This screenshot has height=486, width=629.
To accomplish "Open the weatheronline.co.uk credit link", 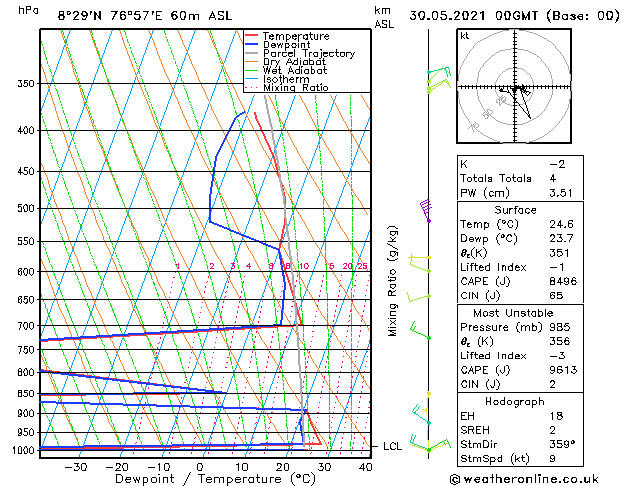I will [x=523, y=479].
